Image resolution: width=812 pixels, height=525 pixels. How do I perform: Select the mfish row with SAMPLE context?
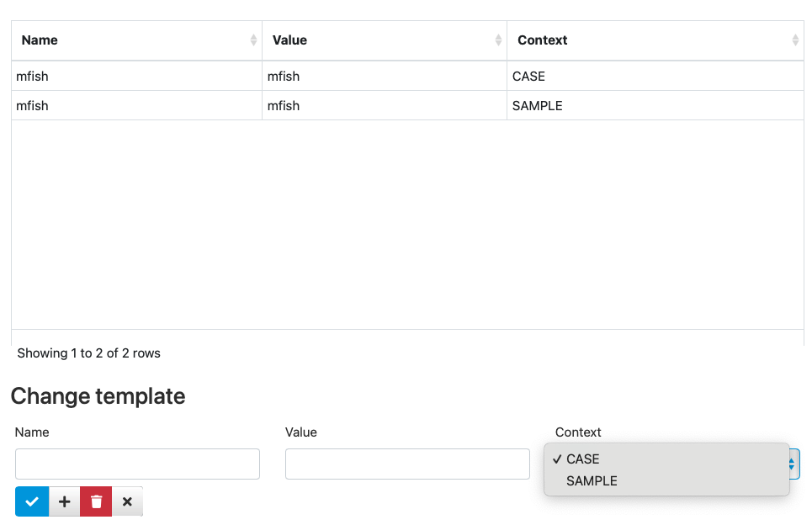point(407,106)
